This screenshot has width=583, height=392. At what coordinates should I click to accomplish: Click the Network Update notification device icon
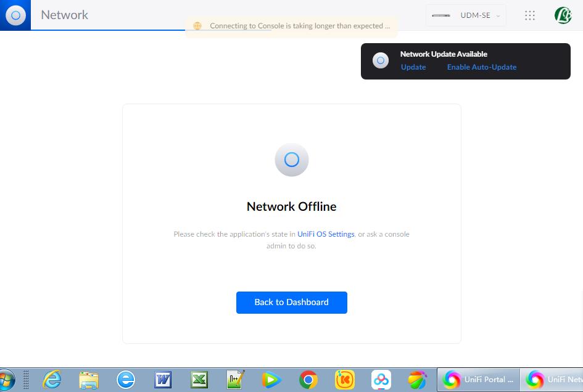point(381,60)
